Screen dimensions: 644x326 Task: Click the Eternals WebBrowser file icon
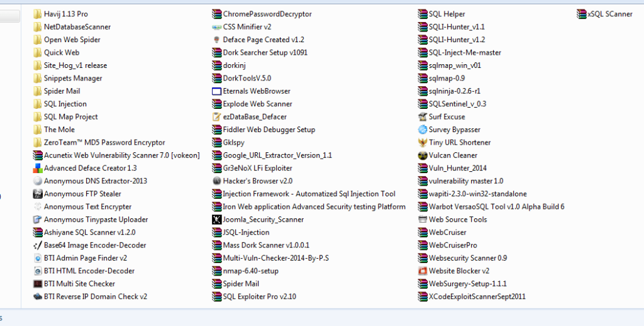[217, 91]
